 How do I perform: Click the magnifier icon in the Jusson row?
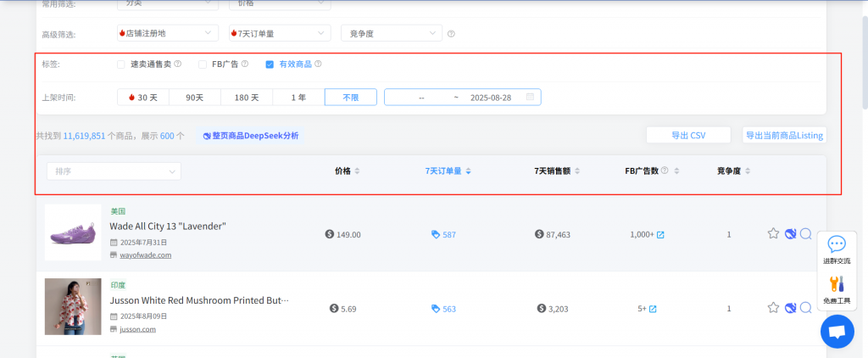805,308
